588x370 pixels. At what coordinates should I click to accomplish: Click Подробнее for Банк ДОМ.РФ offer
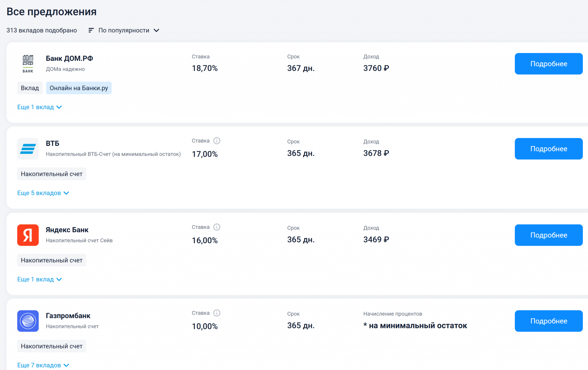point(548,64)
